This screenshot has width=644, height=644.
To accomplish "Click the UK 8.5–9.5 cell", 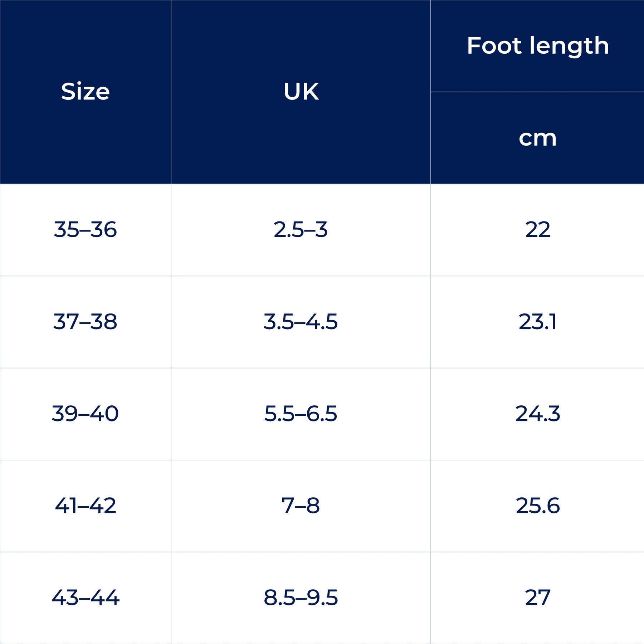I will click(x=301, y=597).
